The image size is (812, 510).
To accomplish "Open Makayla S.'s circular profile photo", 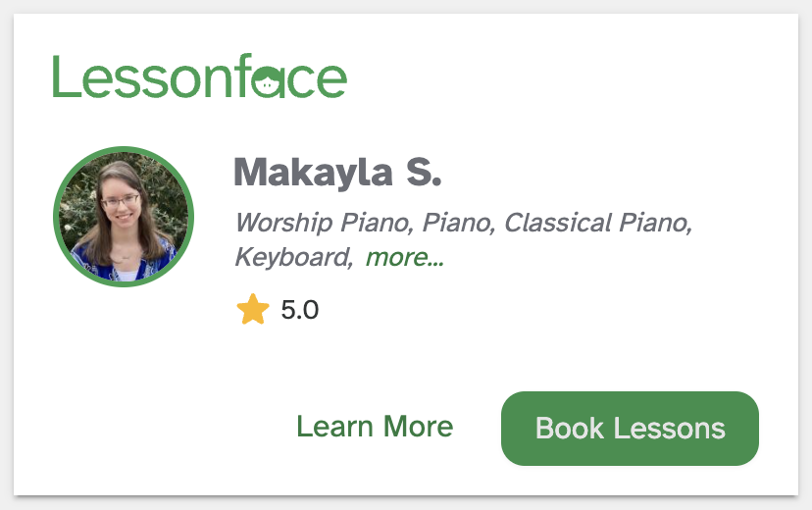I will [124, 217].
